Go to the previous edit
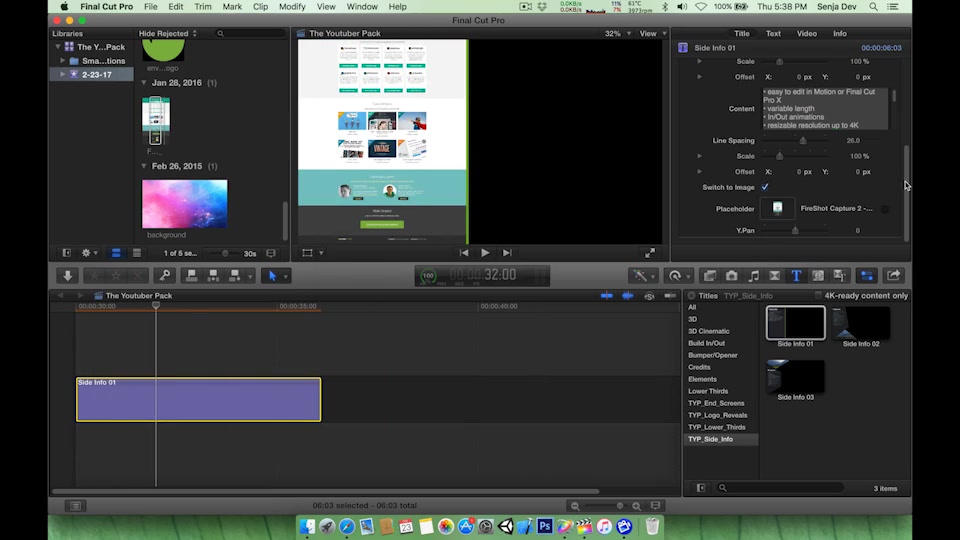 click(463, 253)
